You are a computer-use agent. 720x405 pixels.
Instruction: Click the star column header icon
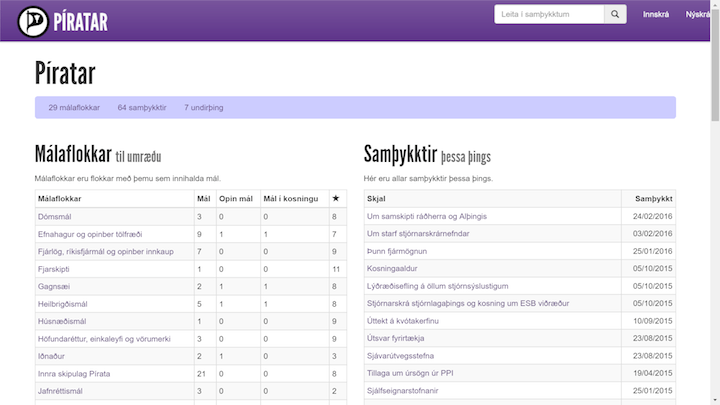coord(336,199)
